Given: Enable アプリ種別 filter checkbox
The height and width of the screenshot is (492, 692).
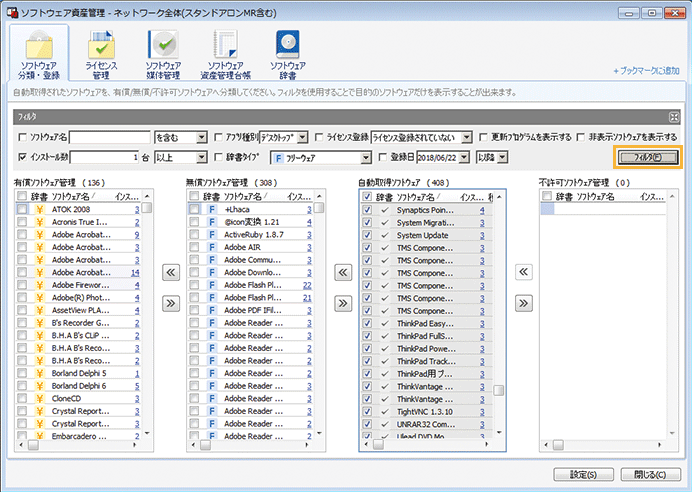Looking at the screenshot, I should point(218,138).
